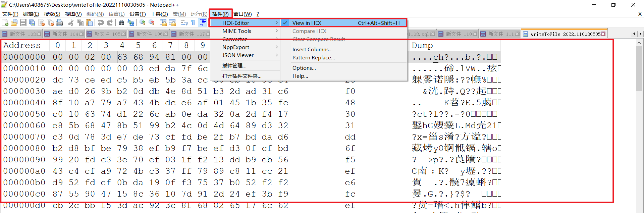Viewport: 644px width, 213px height.
Task: Expand the HEX-Editor submenu
Action: [245, 23]
